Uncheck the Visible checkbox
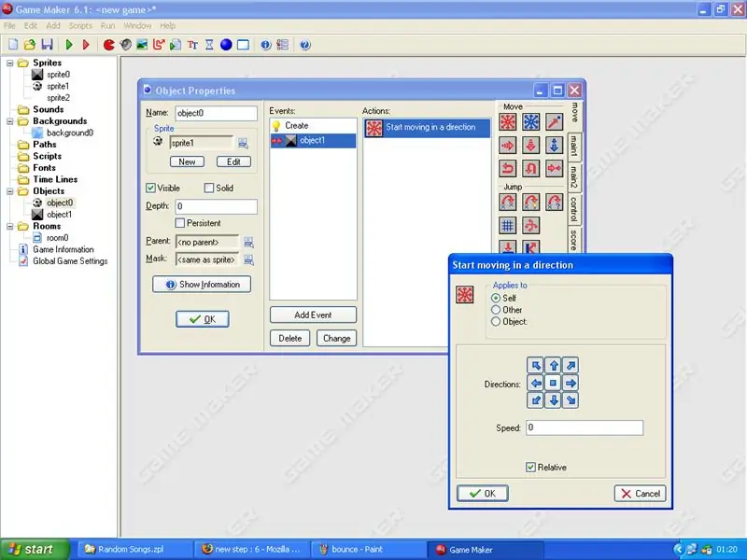This screenshot has width=747, height=560. pyautogui.click(x=150, y=189)
